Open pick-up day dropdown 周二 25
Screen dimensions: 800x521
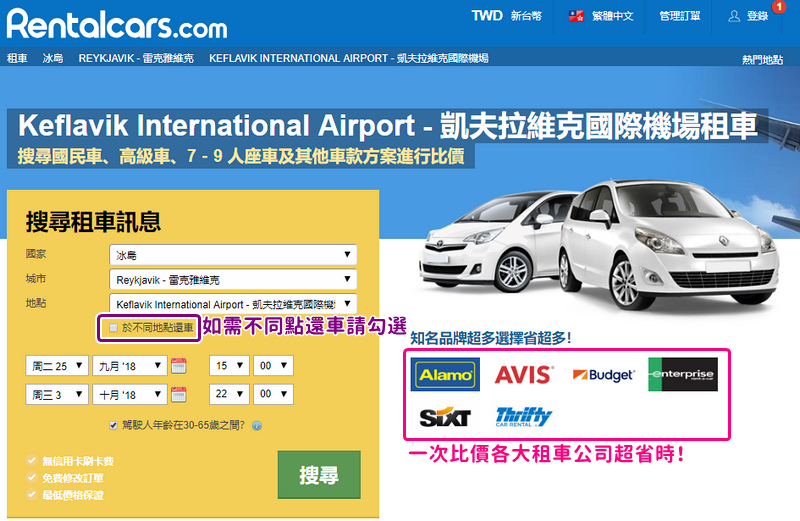click(x=57, y=366)
